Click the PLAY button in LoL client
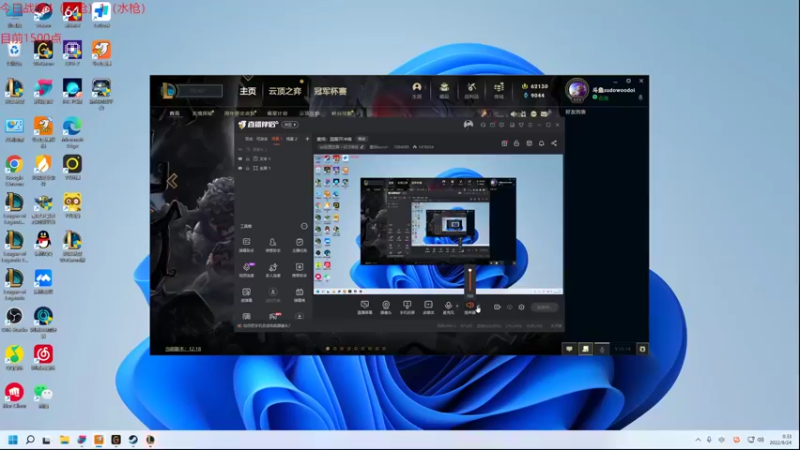 (x=197, y=91)
